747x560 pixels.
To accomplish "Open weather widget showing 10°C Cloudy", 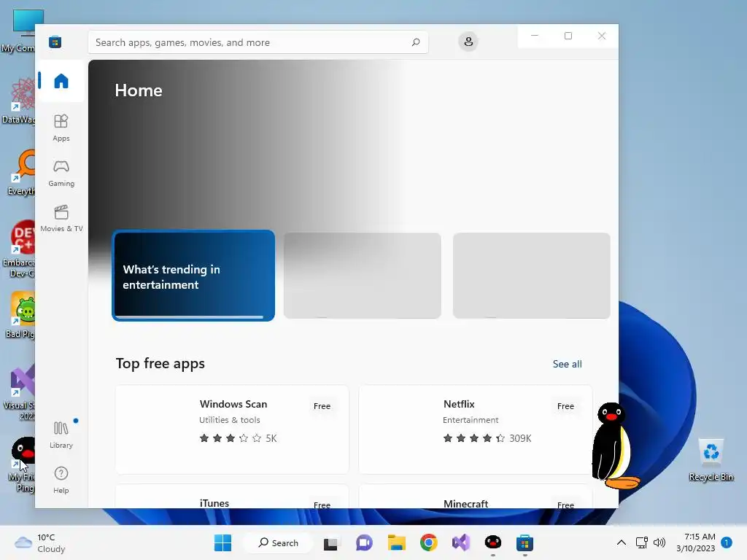I will click(x=40, y=542).
